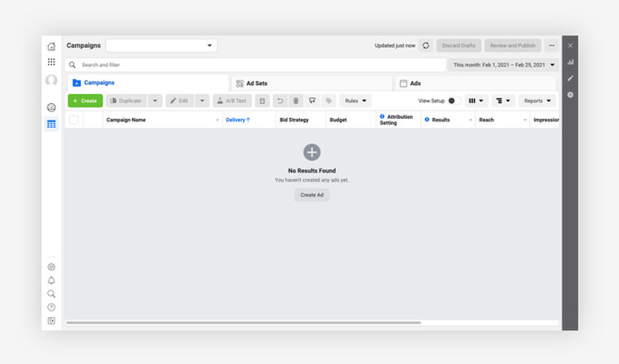This screenshot has width=619, height=364.
Task: Click the Discard Drafts button
Action: pos(459,45)
